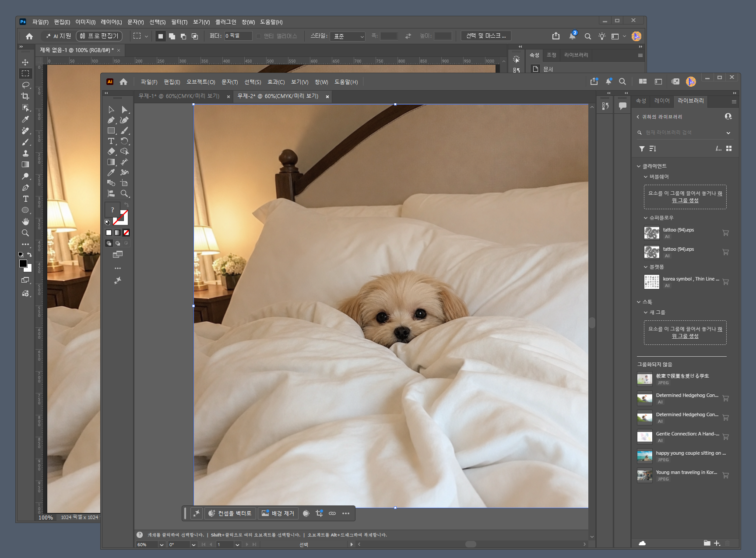Toggle the Anti-alias checkbox in Photoshop options

tap(259, 36)
